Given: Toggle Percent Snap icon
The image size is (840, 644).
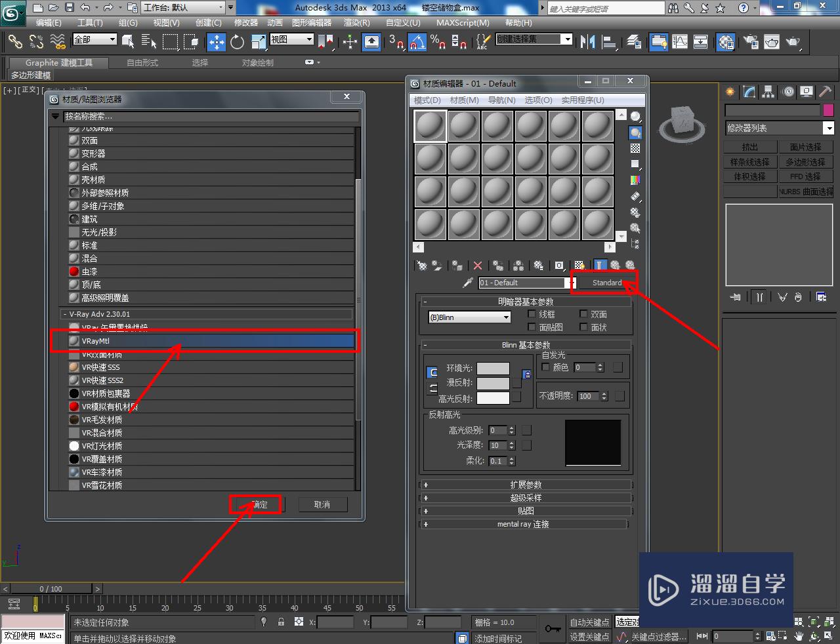Looking at the screenshot, I should [x=438, y=42].
